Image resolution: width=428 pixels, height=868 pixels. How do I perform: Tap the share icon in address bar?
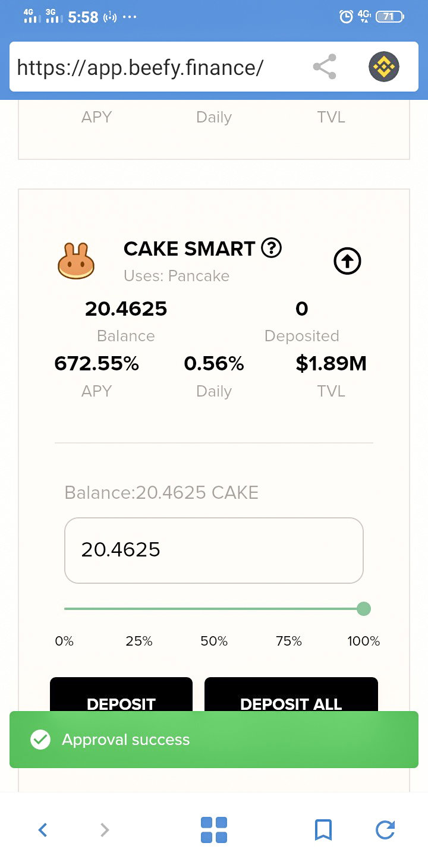click(325, 67)
